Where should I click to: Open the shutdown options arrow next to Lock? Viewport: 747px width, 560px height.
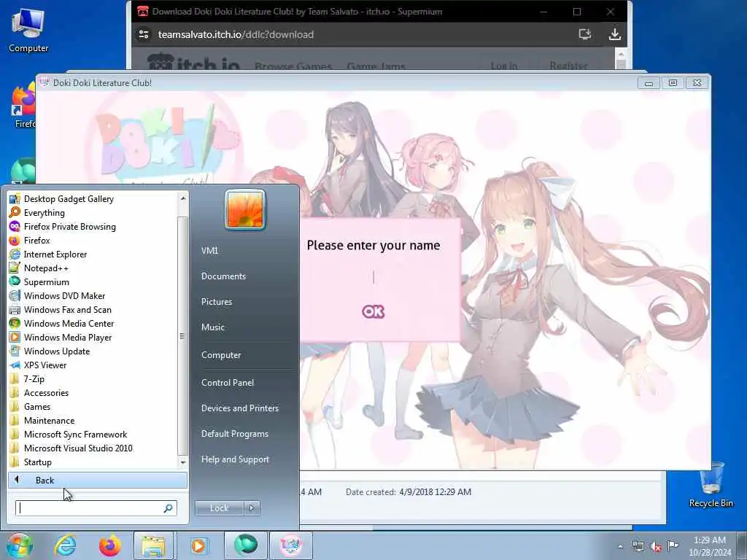pyautogui.click(x=252, y=508)
